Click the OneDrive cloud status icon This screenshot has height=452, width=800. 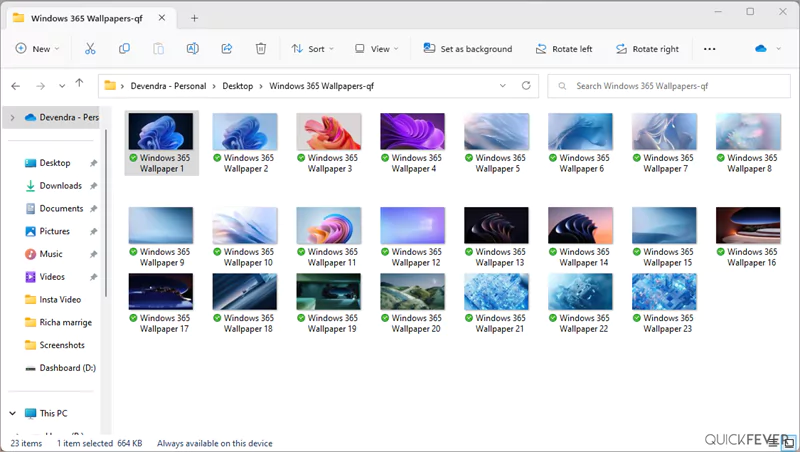pyautogui.click(x=761, y=49)
